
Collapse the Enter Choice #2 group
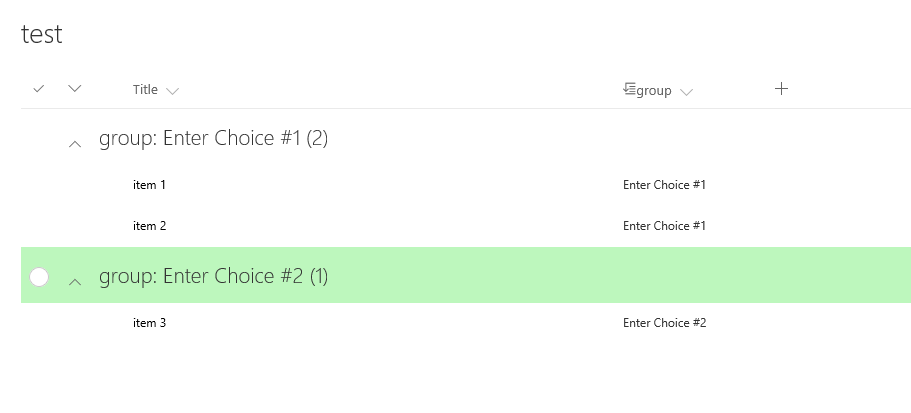(75, 282)
